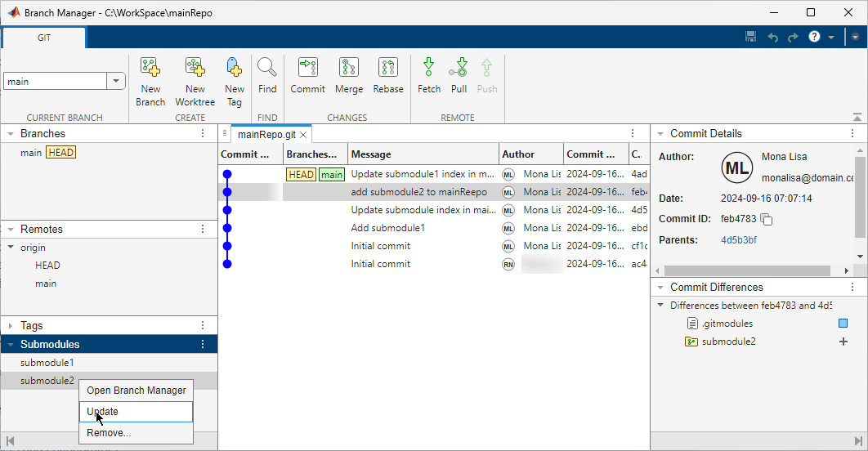Collapse the Commit Differences panel

659,288
